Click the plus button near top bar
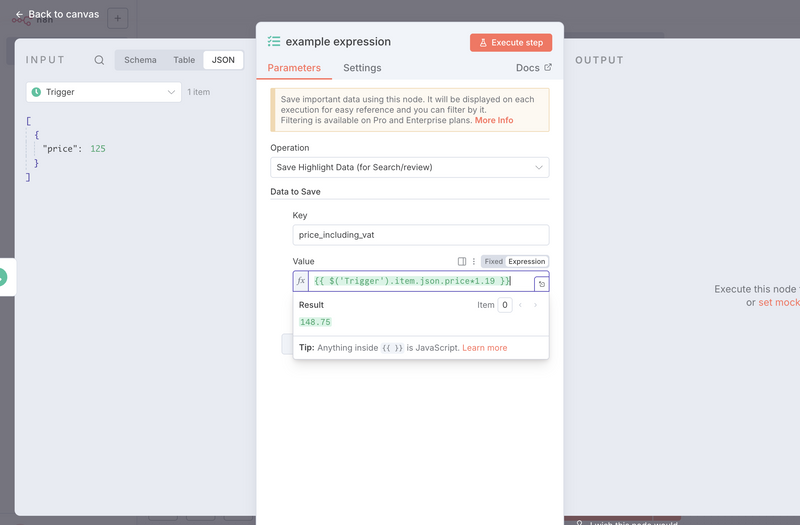The width and height of the screenshot is (800, 525). pyautogui.click(x=118, y=18)
